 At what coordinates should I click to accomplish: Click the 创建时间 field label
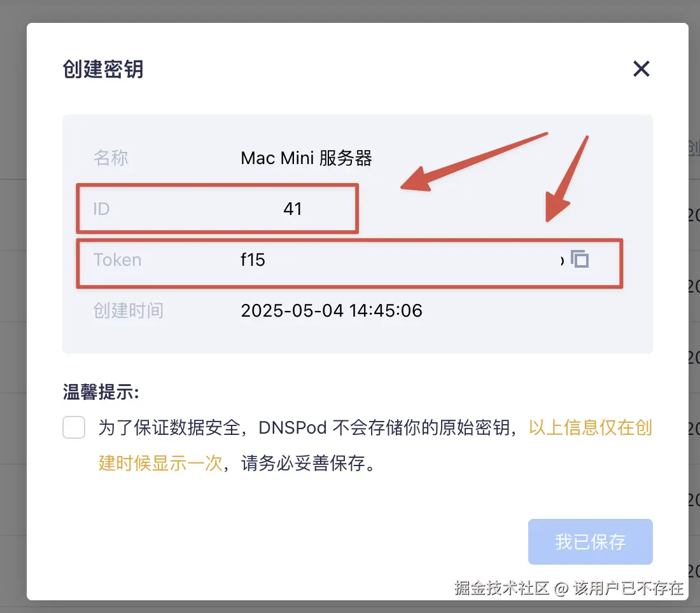128,310
